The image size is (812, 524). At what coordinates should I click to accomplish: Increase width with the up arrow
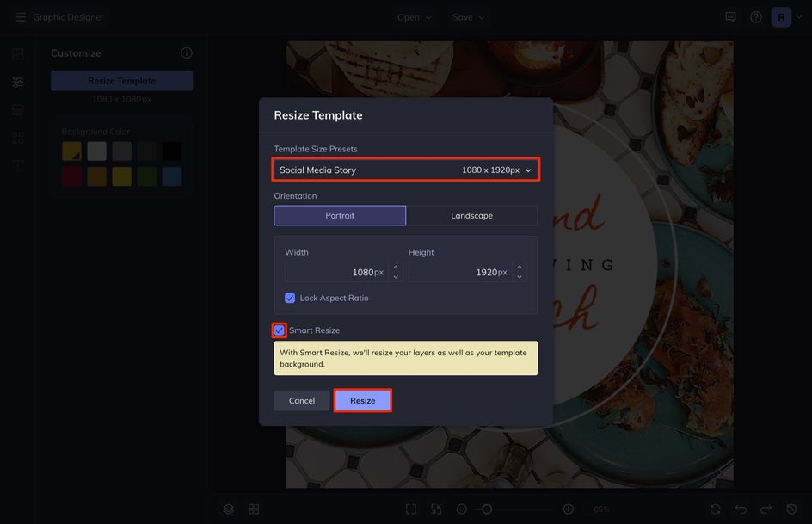coord(396,268)
